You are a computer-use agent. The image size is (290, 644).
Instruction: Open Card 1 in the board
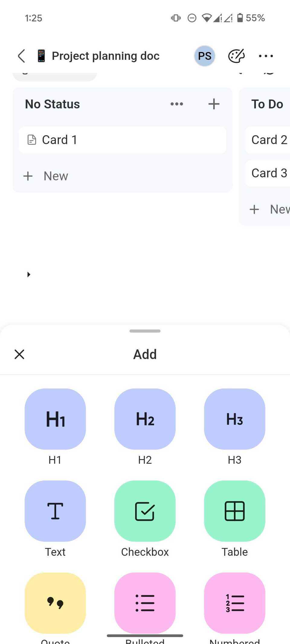122,140
